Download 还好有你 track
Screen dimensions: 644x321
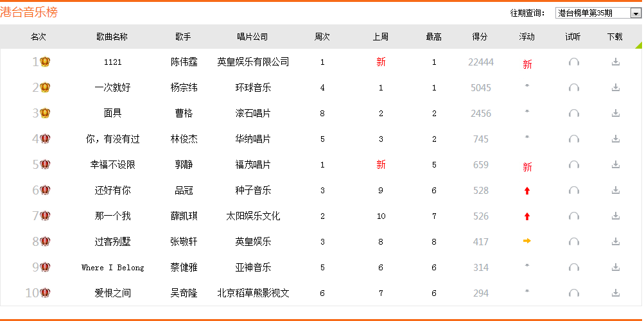[x=615, y=190]
